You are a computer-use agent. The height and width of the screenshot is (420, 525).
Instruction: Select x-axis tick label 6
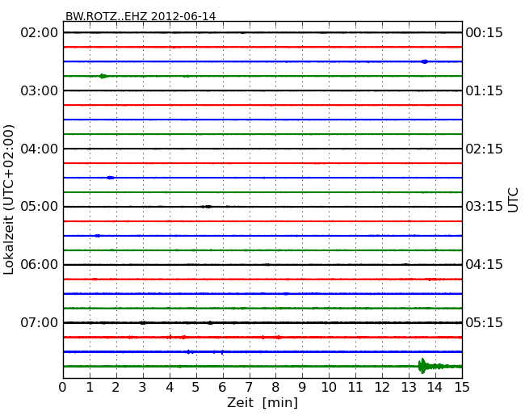[x=222, y=387]
